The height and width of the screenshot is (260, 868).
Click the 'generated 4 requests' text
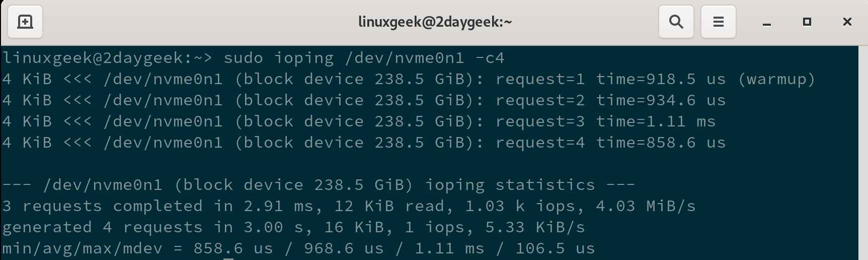tap(102, 227)
